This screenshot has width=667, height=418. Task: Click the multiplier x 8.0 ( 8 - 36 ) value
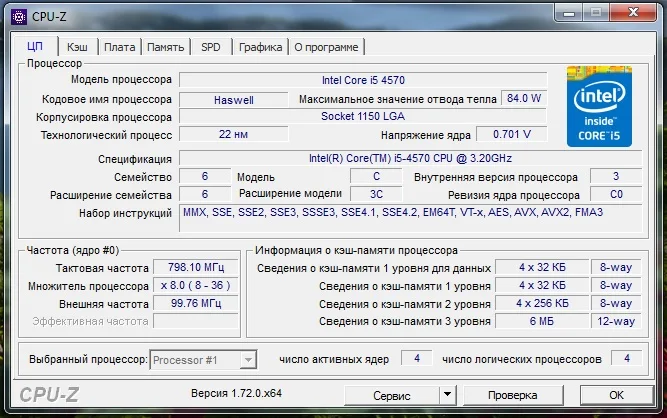click(196, 285)
